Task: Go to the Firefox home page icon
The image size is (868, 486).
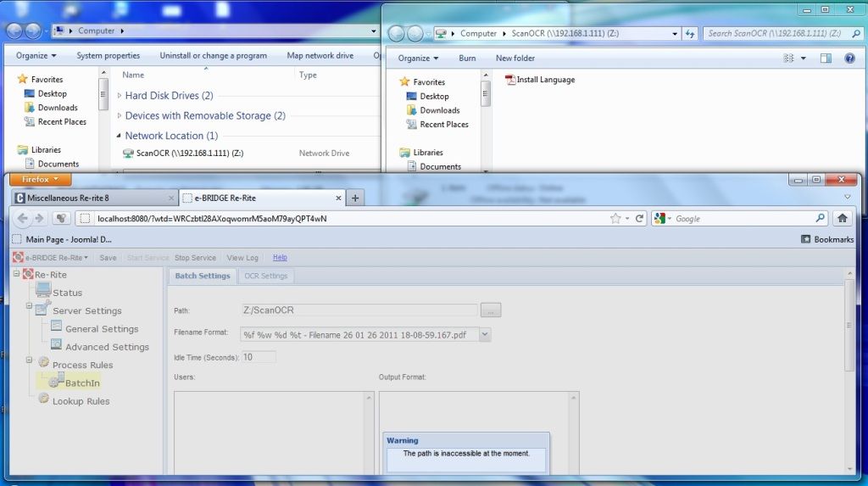Action: point(843,218)
